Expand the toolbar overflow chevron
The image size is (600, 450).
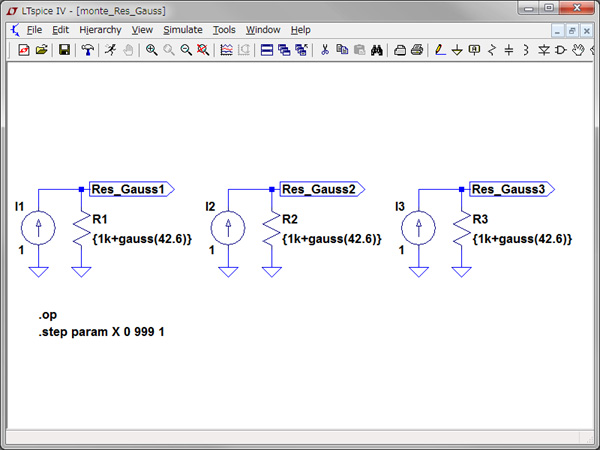point(591,50)
